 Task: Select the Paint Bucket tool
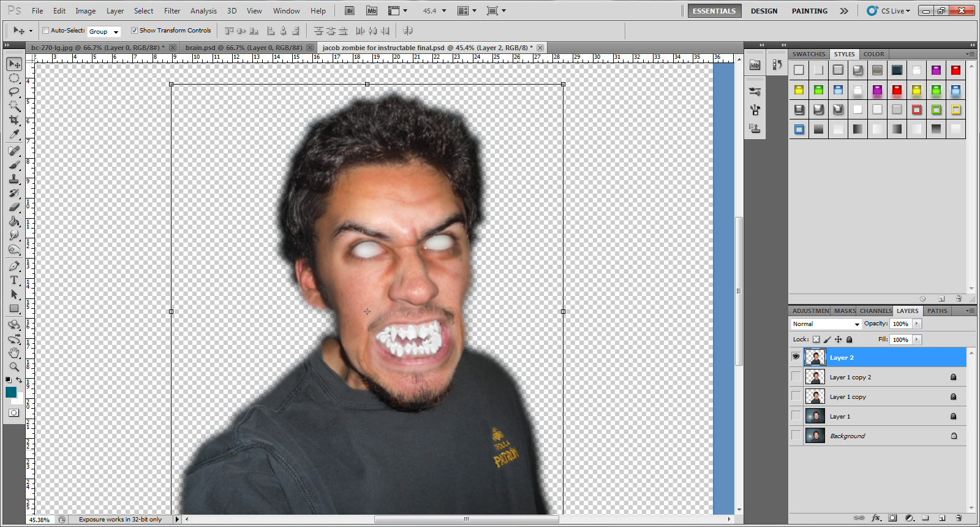coord(14,221)
